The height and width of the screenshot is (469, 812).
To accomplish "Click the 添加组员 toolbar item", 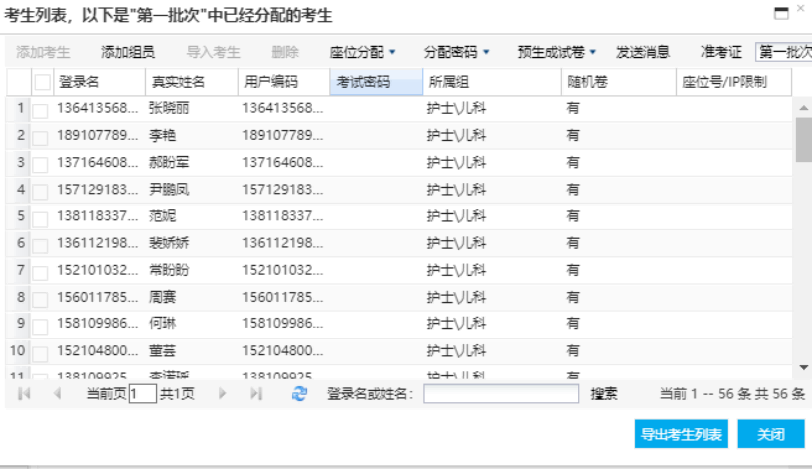I will coord(128,52).
